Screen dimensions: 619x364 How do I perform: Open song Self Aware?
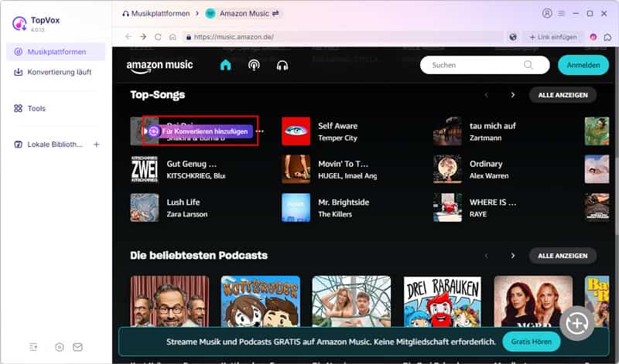coord(337,126)
